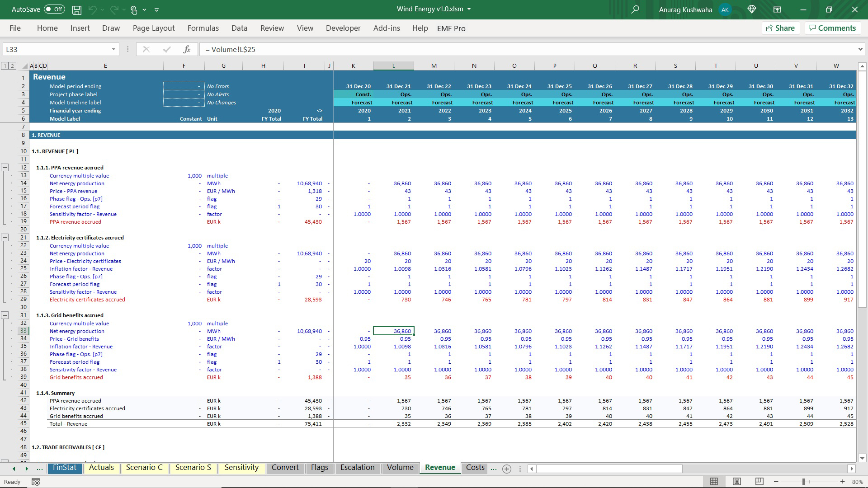
Task: Open Ribbon Display Options icon
Action: (777, 9)
